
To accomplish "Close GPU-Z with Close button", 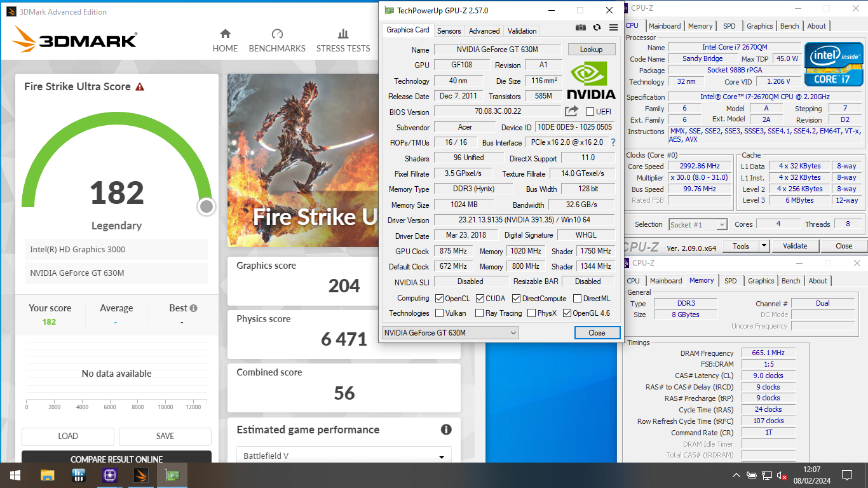I will point(597,333).
